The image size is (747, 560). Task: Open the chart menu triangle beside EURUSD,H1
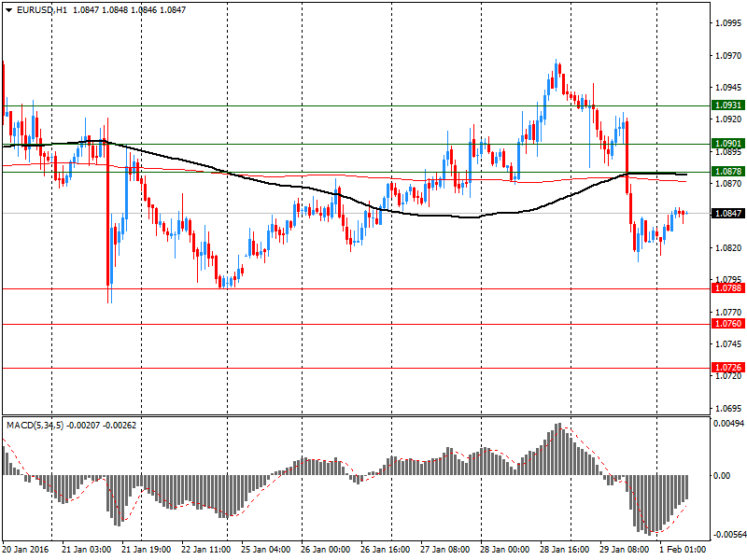pos(9,10)
